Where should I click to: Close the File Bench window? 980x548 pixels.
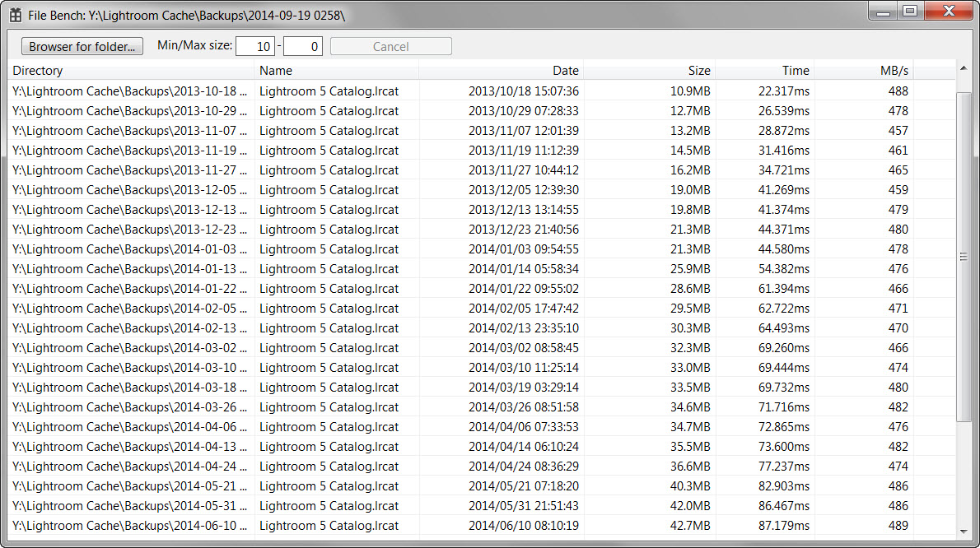(949, 12)
